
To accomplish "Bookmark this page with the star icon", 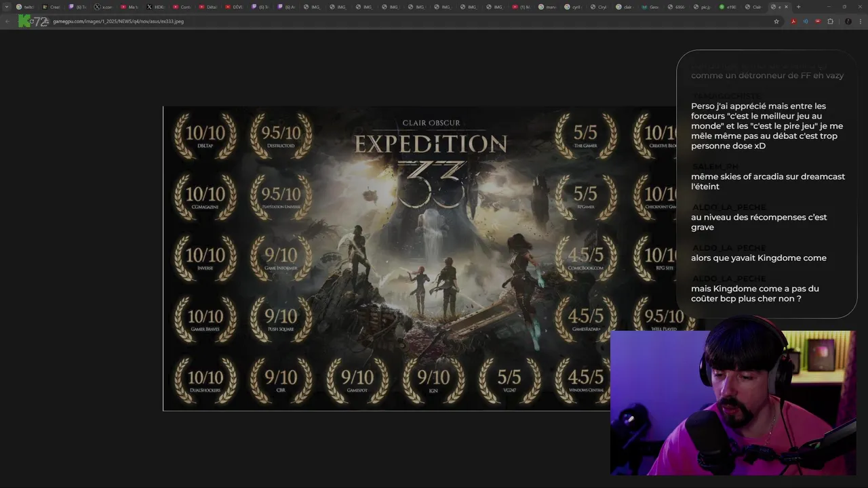I will coord(776,21).
